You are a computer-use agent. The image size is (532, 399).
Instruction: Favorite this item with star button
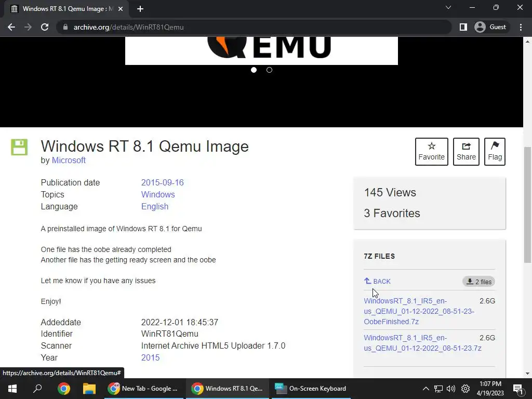pos(432,152)
